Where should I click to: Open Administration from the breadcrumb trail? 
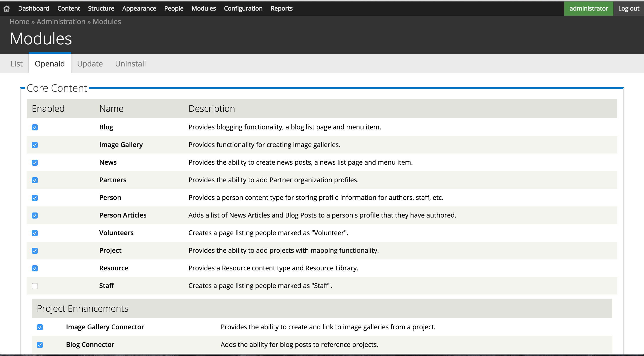click(61, 22)
